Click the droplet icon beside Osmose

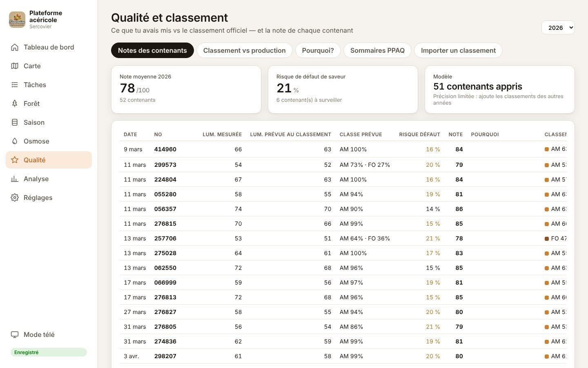coord(15,141)
